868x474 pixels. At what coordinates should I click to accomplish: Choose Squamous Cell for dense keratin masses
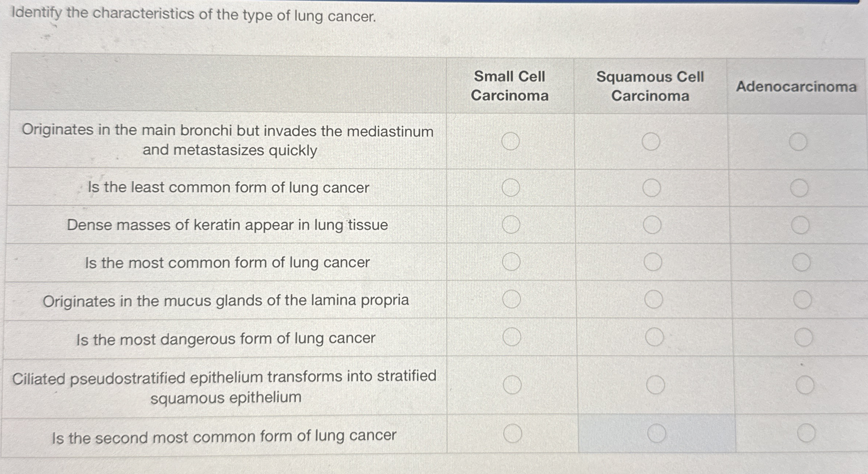coord(652,225)
